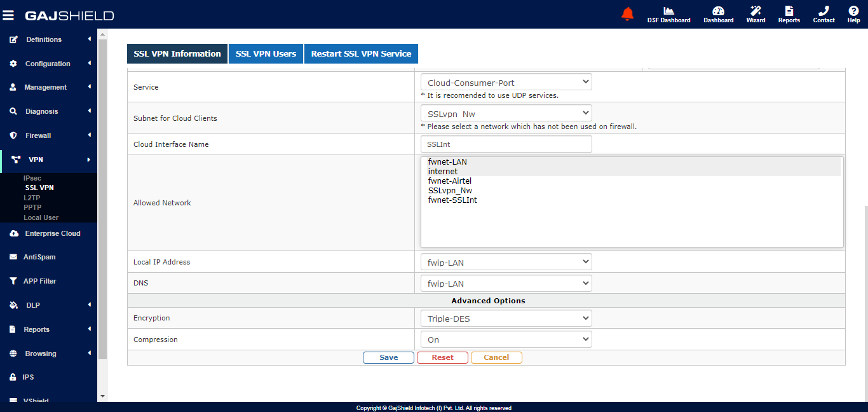Click the sidebar scrollbar up arrow
The width and height of the screenshot is (868, 412).
pyautogui.click(x=102, y=33)
